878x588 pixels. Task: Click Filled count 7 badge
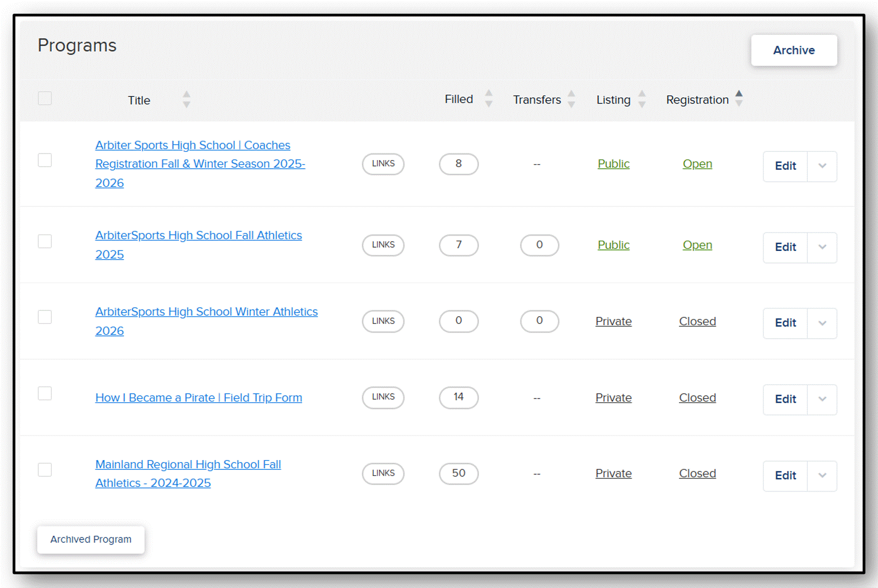pos(459,245)
